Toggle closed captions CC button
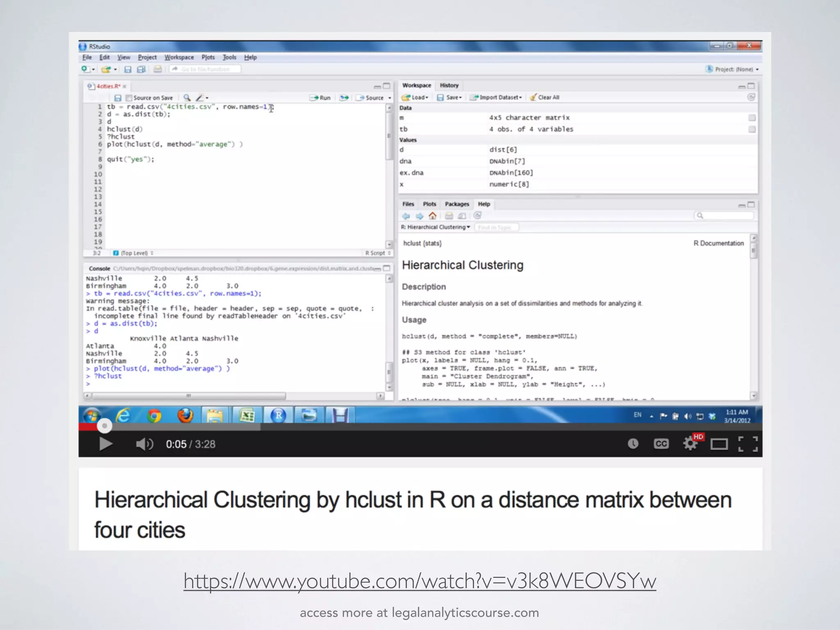Screen dimensions: 840x630 pyautogui.click(x=661, y=444)
